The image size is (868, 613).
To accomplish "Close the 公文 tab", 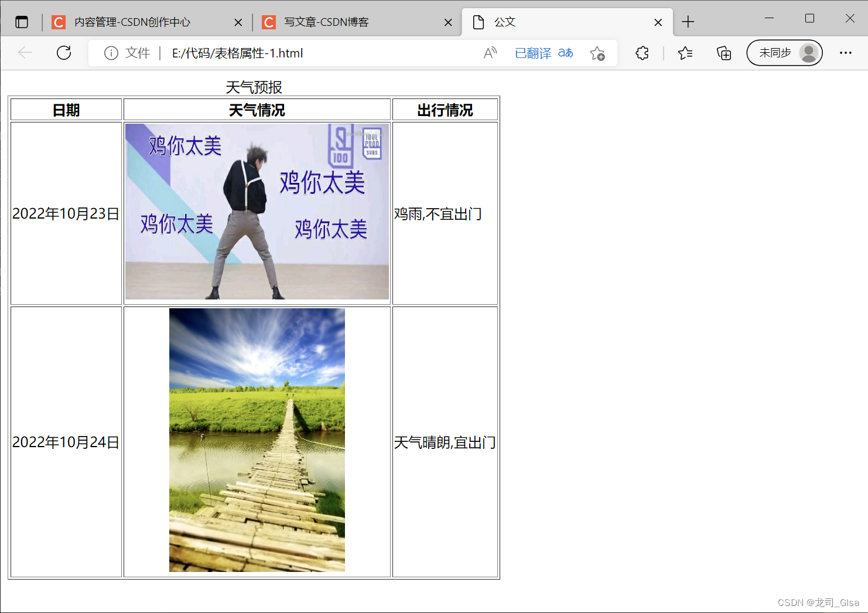I will pos(658,22).
